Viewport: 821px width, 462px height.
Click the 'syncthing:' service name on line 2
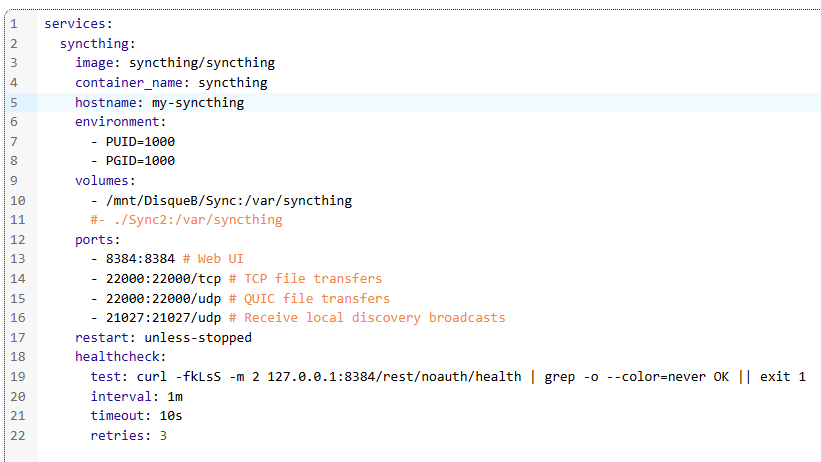tap(97, 43)
